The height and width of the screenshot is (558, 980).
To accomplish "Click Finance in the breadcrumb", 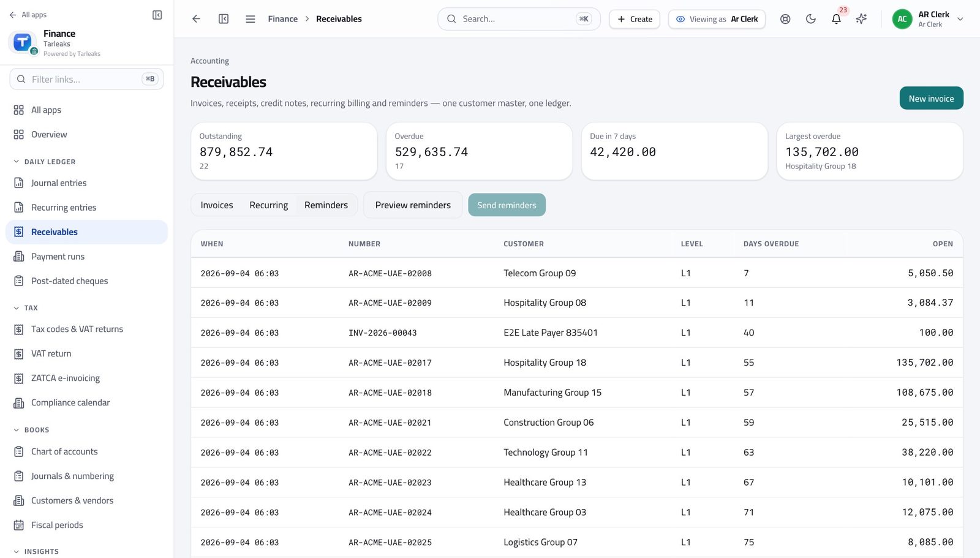I will point(282,19).
